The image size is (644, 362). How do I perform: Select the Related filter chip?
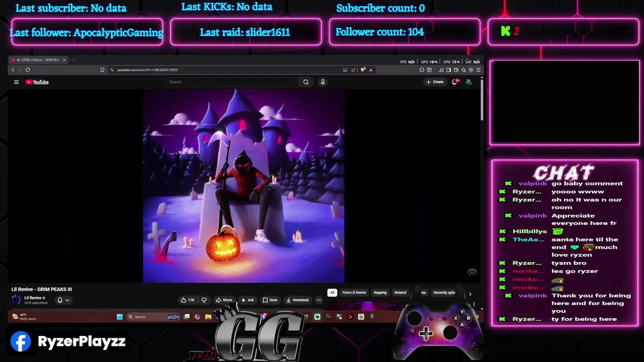click(x=400, y=293)
